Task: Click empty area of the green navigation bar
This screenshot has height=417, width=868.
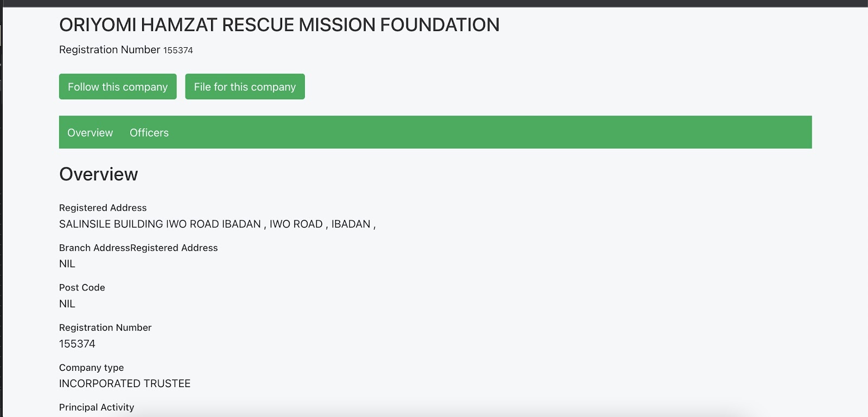Action: [x=488, y=132]
